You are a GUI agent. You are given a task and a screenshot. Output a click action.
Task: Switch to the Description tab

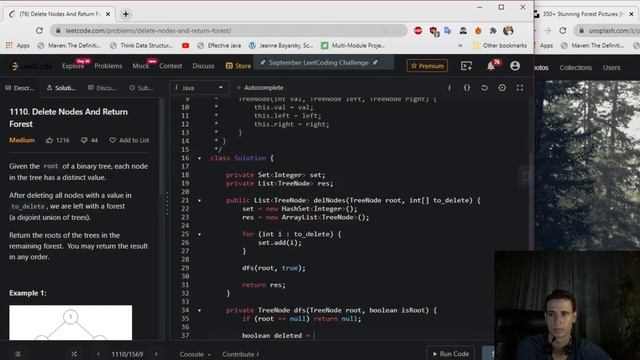click(x=20, y=88)
